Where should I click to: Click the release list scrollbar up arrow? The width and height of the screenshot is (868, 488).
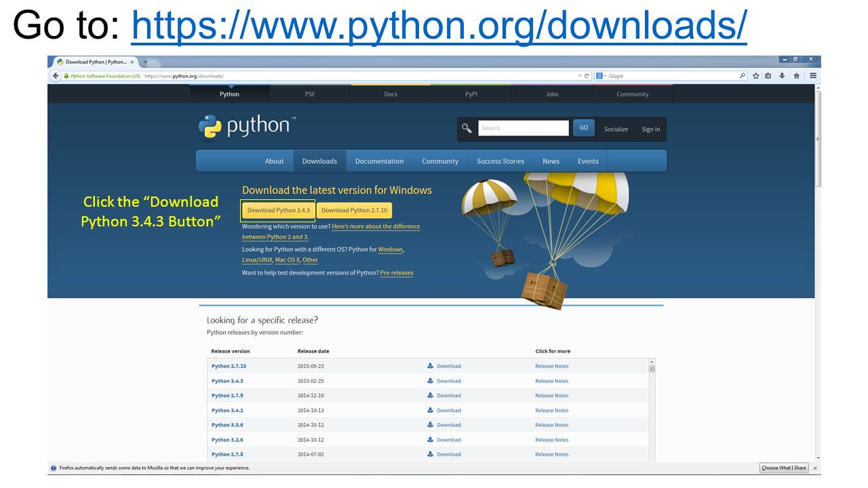[652, 362]
